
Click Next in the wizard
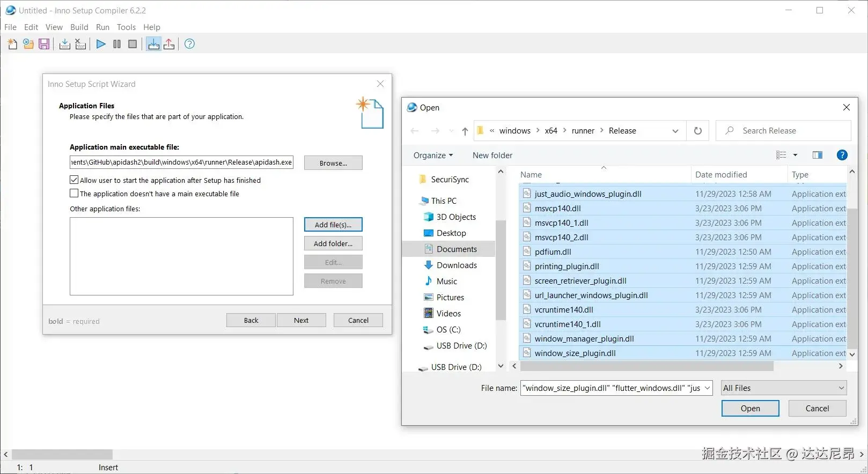[301, 320]
